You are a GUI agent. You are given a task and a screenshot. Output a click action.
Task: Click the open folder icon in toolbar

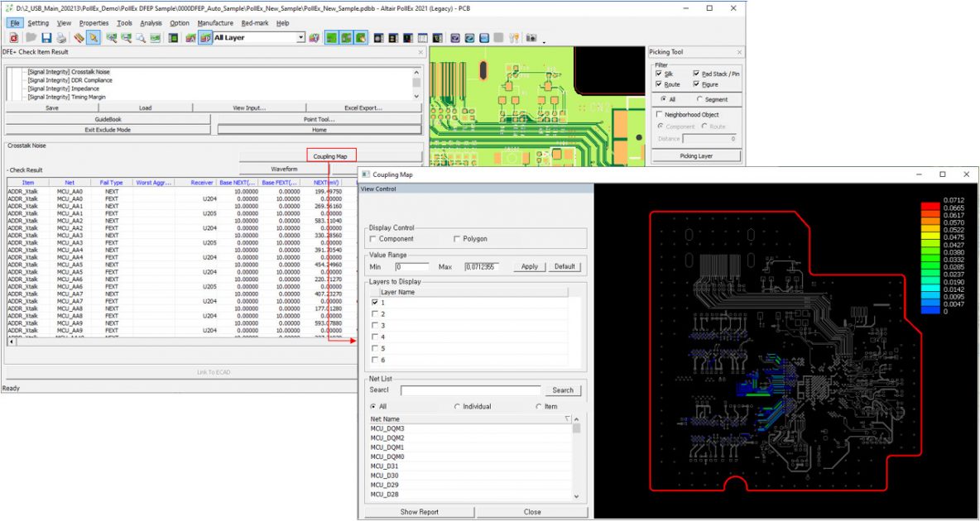31,38
